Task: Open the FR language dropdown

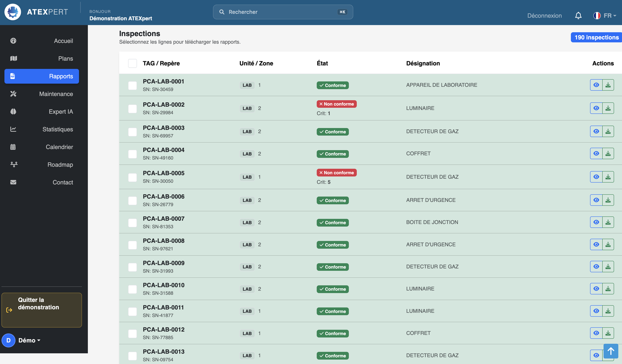Action: [605, 16]
